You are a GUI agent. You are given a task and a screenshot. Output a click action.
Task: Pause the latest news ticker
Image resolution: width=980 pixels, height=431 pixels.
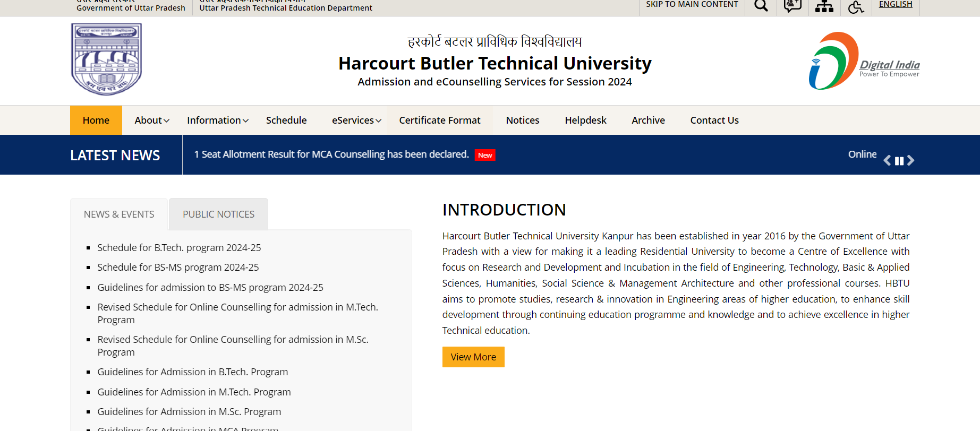pos(899,161)
